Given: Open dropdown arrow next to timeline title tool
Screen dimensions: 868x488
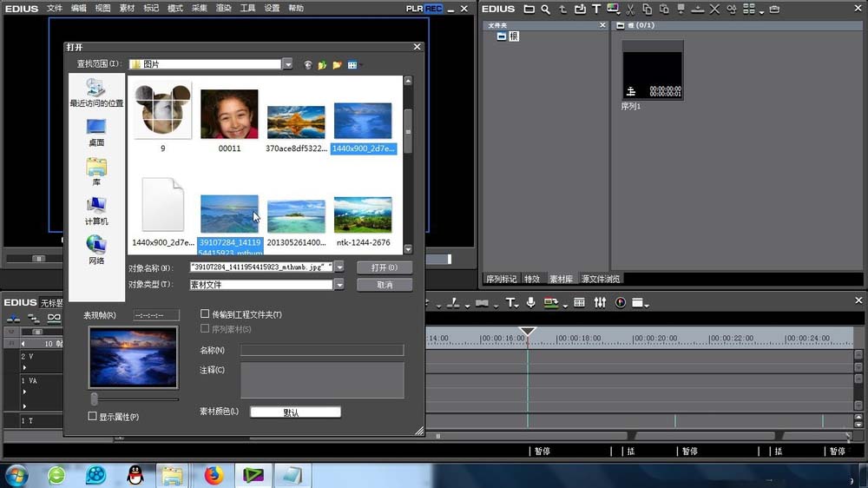Looking at the screenshot, I should point(516,305).
